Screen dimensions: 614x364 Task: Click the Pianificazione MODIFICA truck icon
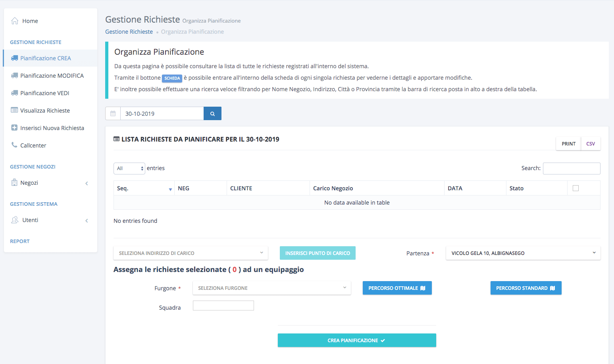pos(15,76)
